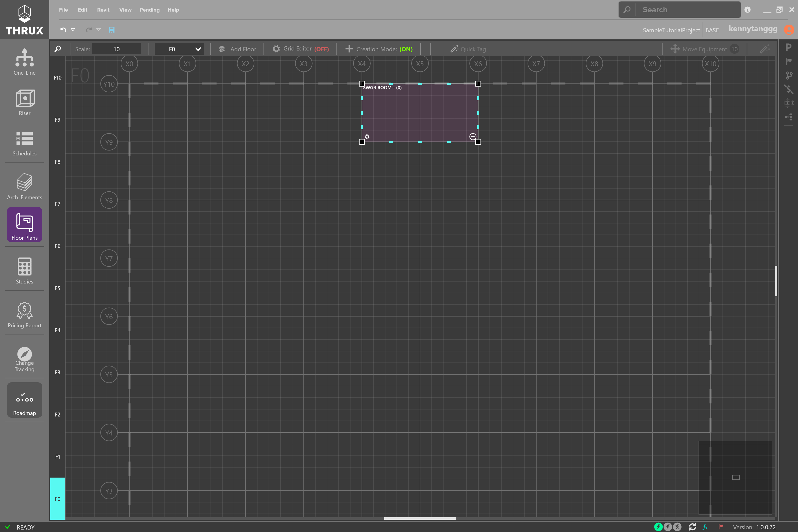Click the refresh sync icon in status bar

(x=693, y=527)
